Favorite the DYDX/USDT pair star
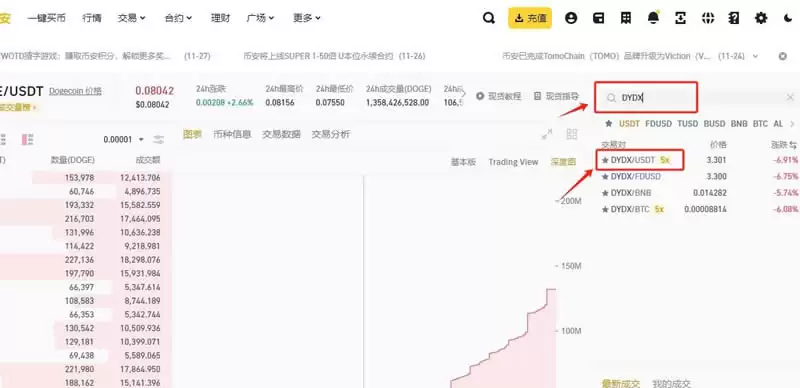 coord(605,160)
